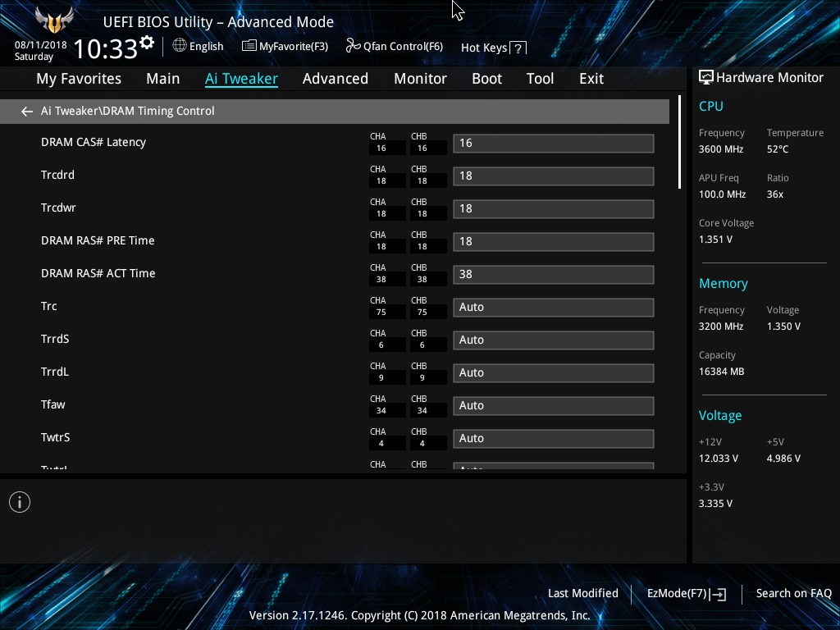Image resolution: width=840 pixels, height=630 pixels.
Task: Click the info icon in help panel
Action: [20, 502]
